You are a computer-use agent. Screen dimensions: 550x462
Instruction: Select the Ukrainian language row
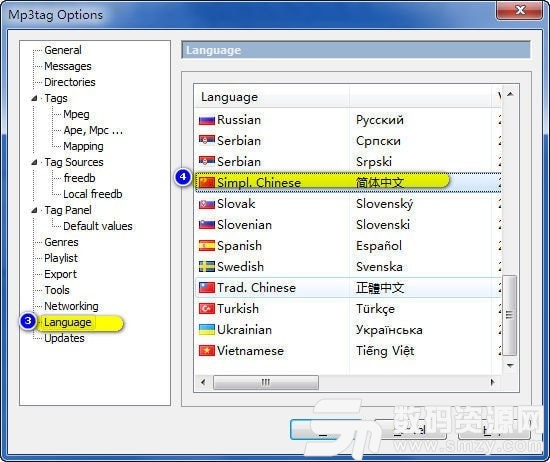[348, 330]
